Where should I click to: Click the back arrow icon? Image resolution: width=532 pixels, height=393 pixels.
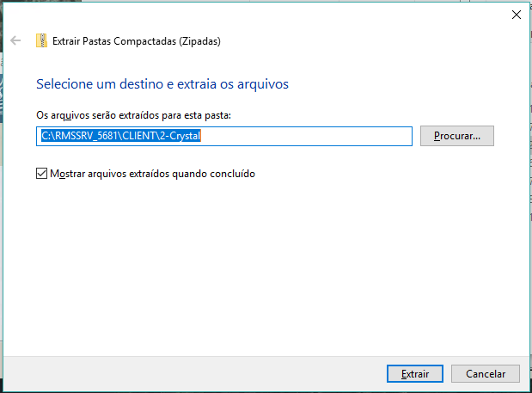point(15,40)
